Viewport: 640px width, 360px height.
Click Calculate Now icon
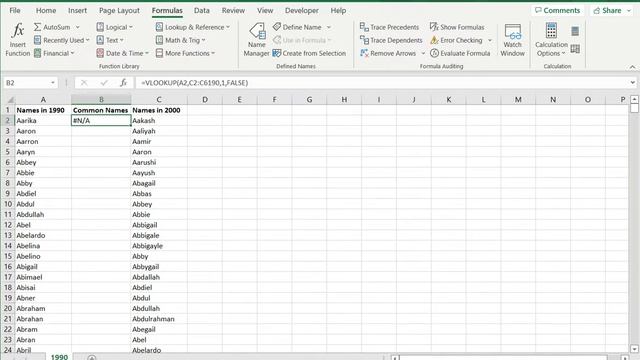click(x=575, y=31)
